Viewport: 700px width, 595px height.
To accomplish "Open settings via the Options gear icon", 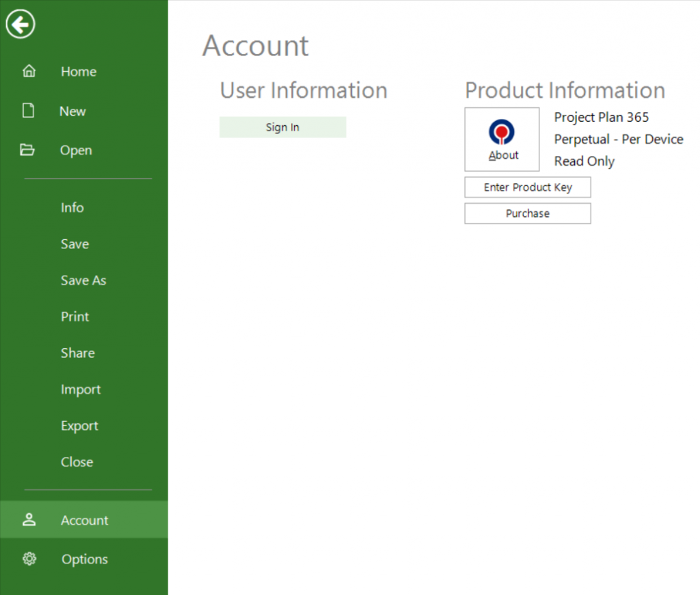I will pos(29,559).
